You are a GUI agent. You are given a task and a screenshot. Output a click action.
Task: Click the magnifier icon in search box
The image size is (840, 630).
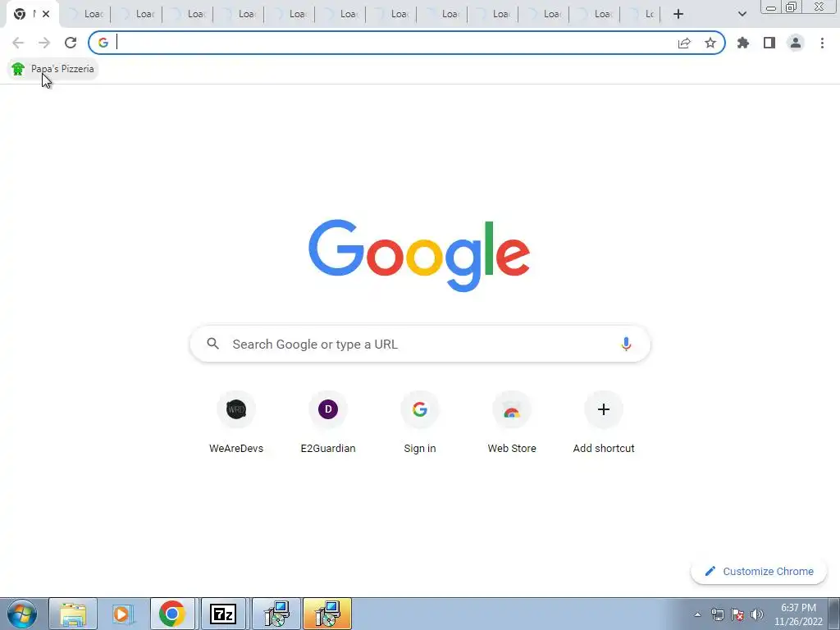pos(213,344)
